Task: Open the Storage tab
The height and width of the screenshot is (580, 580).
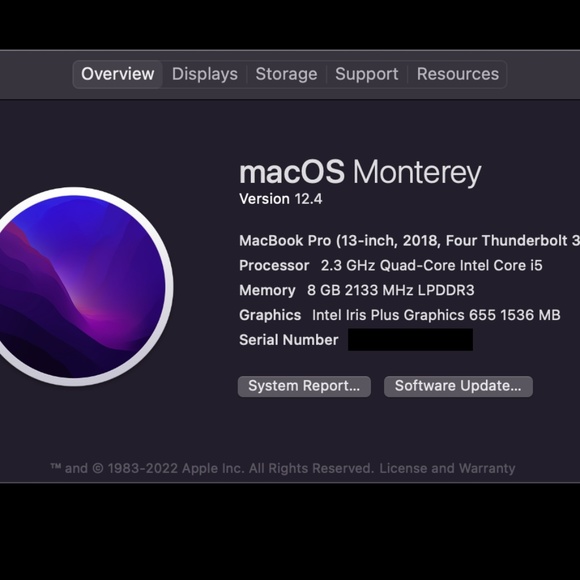Action: coord(286,74)
